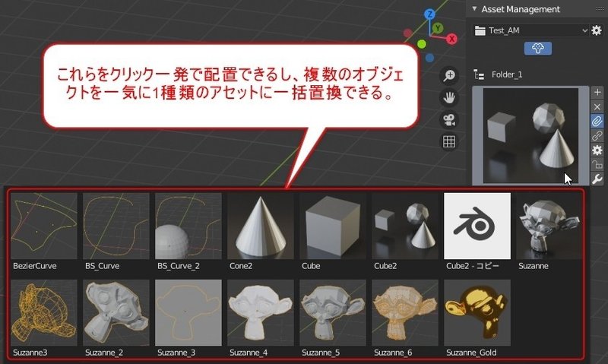Click the folder tree icon beside Folder_1

[479, 74]
